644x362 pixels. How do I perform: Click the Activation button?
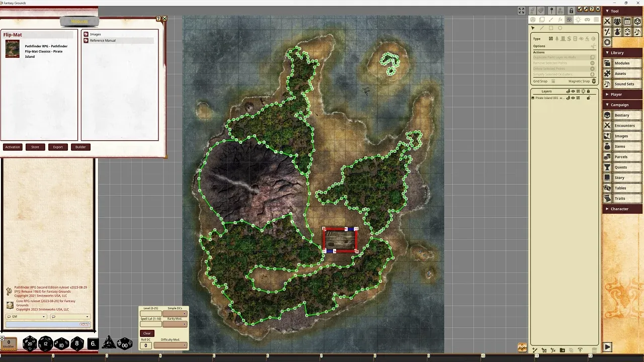(x=12, y=147)
